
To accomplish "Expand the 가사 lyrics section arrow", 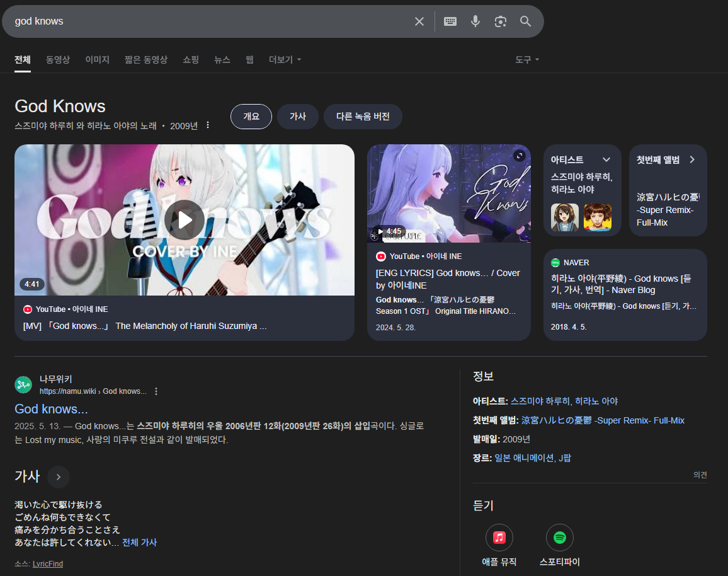I will pos(59,477).
